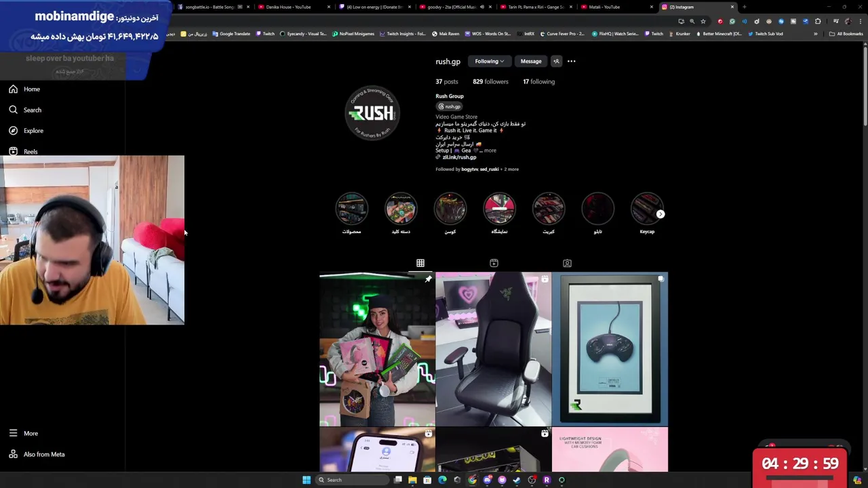Switch to the Reels tab icon
Viewport: 868px width, 488px height.
click(494, 263)
